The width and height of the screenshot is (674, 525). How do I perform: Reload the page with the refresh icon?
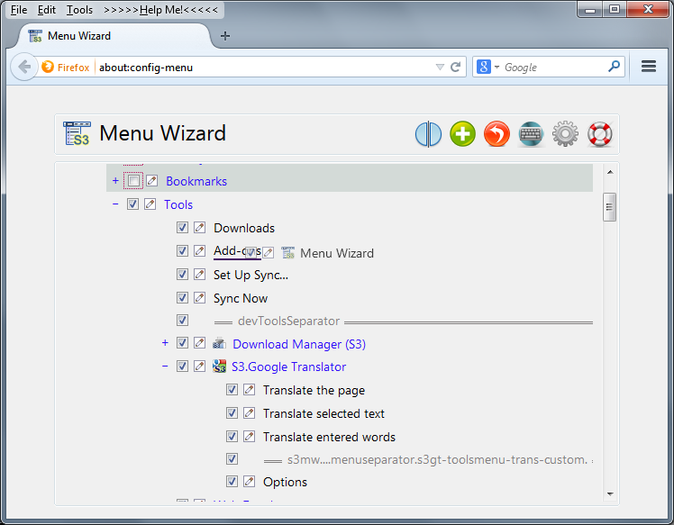tap(456, 67)
